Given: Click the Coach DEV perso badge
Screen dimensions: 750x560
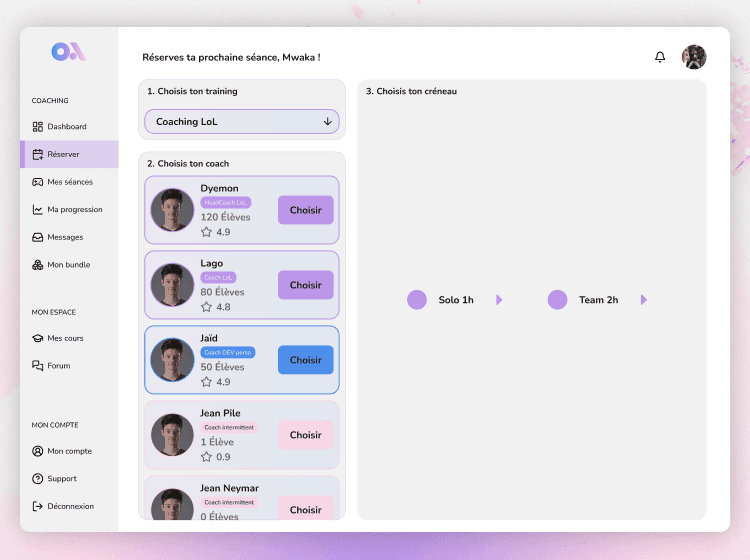Looking at the screenshot, I should click(x=228, y=353).
